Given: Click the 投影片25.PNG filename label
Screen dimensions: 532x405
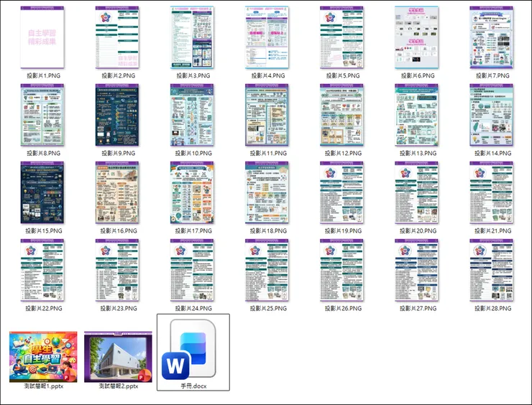Looking at the screenshot, I should coord(268,308).
